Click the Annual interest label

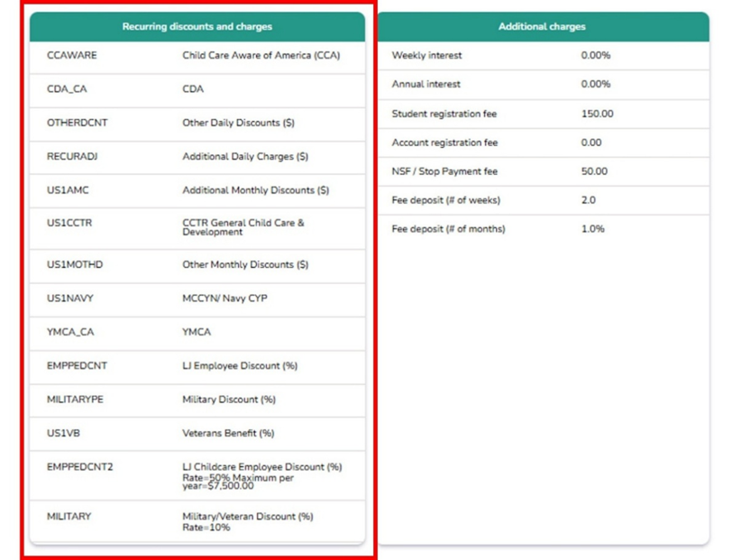[426, 84]
